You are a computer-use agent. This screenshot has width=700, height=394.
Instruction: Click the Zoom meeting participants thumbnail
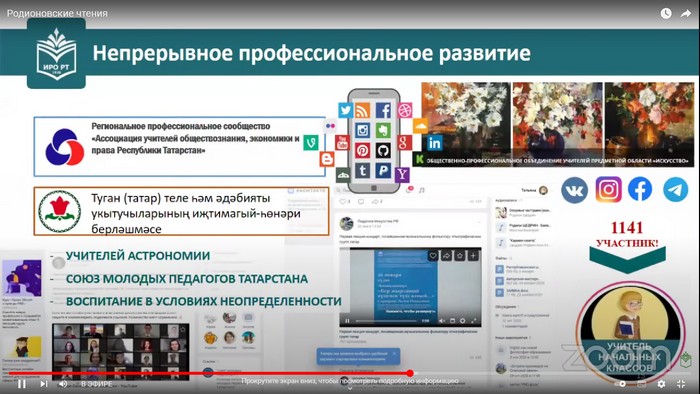coord(121,352)
